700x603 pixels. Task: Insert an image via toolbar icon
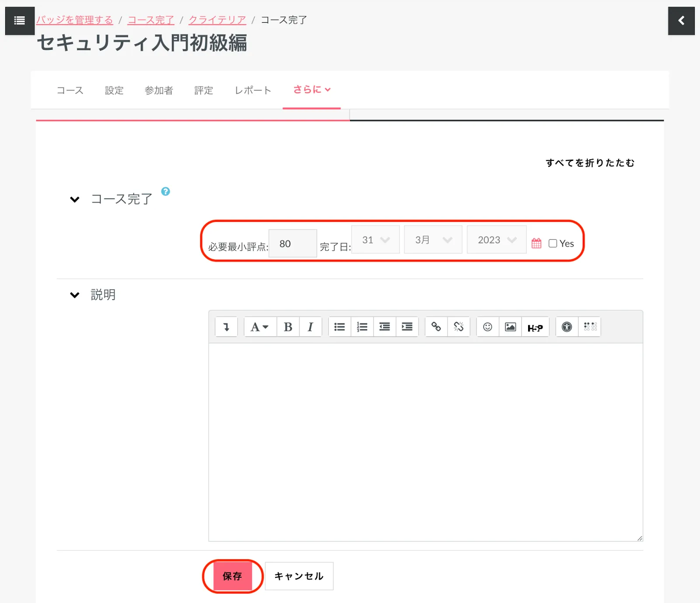[510, 327]
